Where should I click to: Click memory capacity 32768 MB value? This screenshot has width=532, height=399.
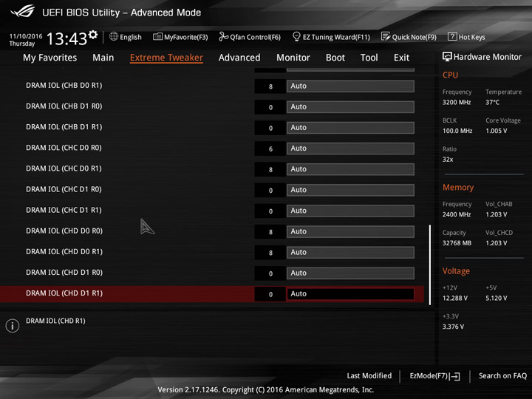[457, 243]
